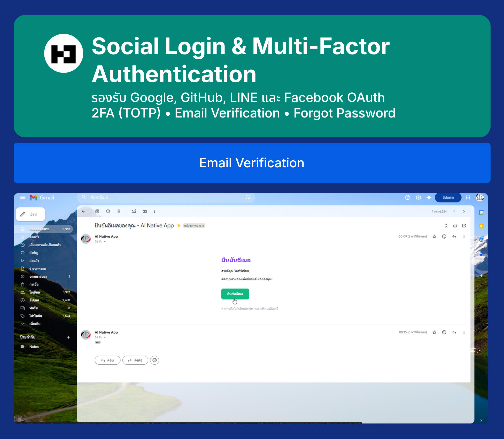This screenshot has height=439, width=504.
Task: Mark as unread envelope icon
Action: [x=134, y=211]
